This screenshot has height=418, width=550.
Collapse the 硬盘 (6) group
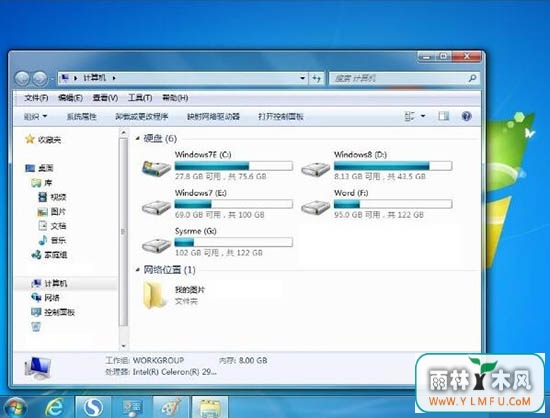(x=138, y=139)
